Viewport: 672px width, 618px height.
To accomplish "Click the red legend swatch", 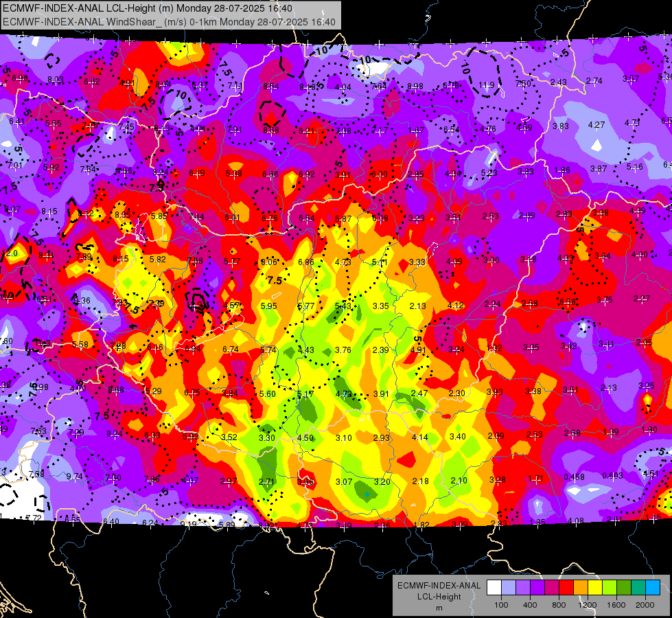I will click(x=566, y=588).
